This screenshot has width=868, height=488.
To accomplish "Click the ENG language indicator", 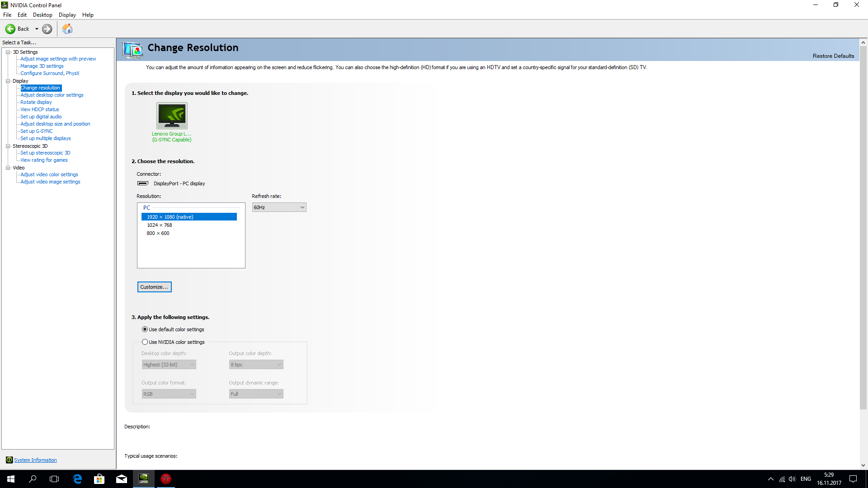I will (x=806, y=479).
